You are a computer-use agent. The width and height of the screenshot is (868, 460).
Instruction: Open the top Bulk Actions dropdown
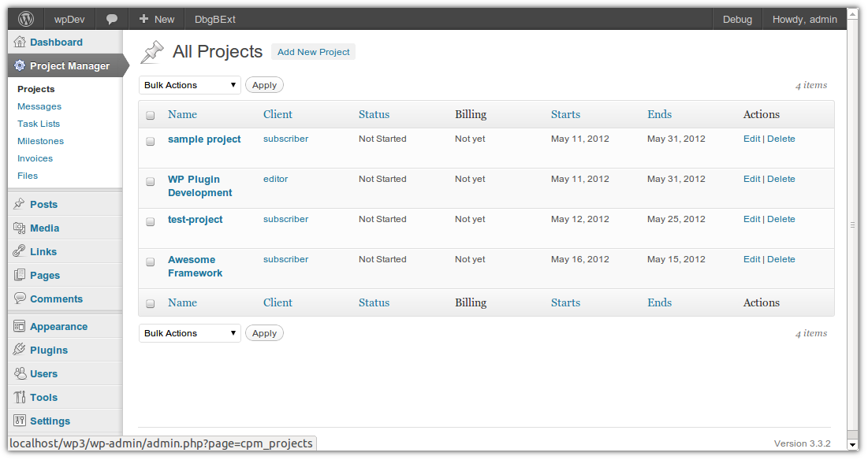coord(190,85)
